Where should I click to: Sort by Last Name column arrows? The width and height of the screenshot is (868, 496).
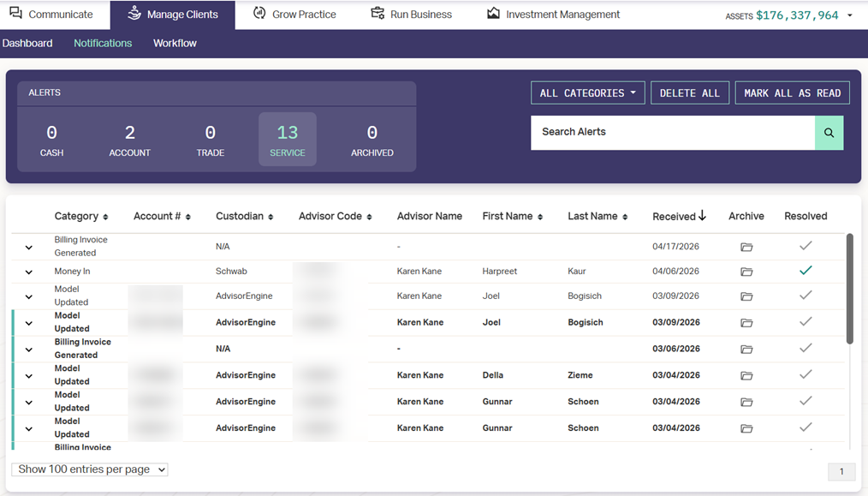pos(625,218)
